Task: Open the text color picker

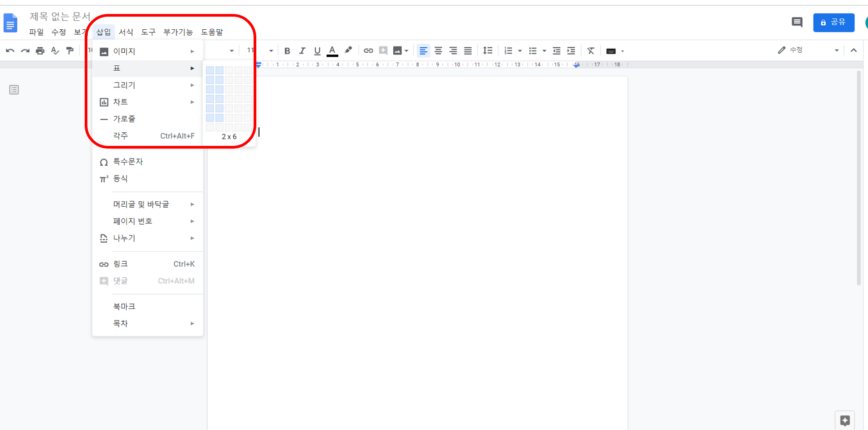Action: [332, 51]
